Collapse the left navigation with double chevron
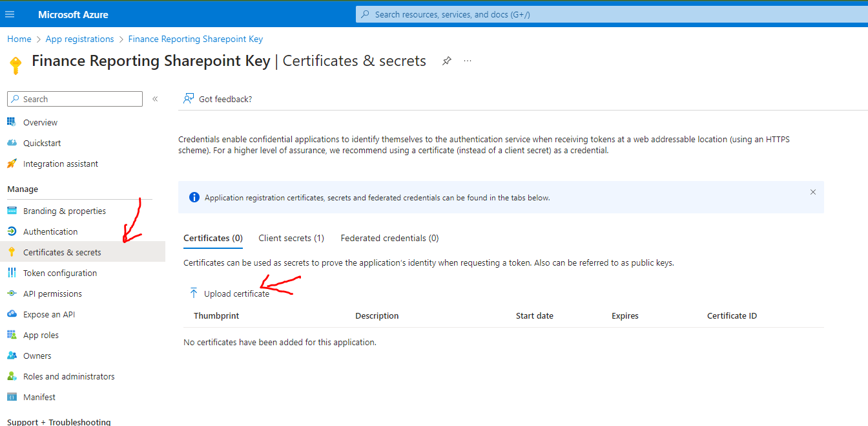The image size is (868, 426). (155, 99)
